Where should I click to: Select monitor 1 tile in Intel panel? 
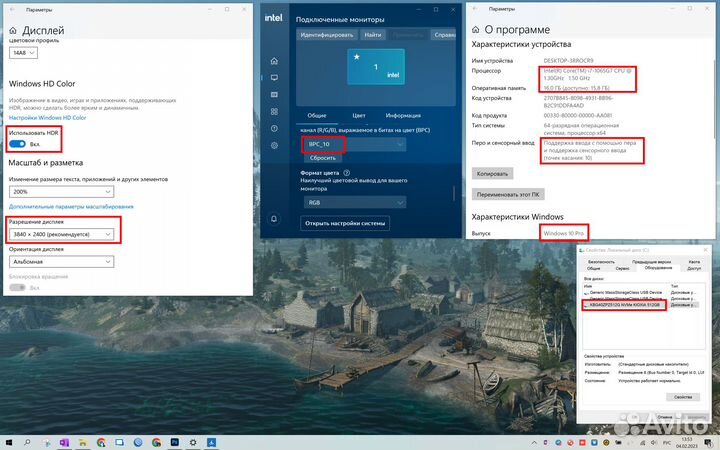[x=376, y=67]
